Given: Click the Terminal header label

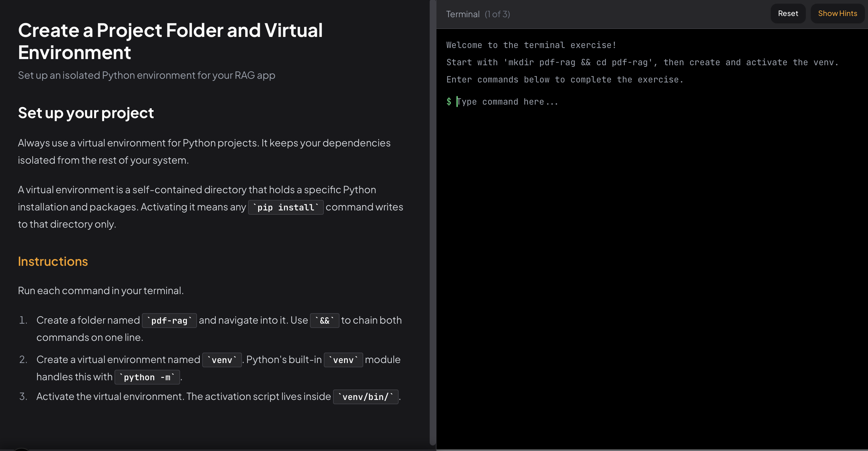Looking at the screenshot, I should [462, 14].
